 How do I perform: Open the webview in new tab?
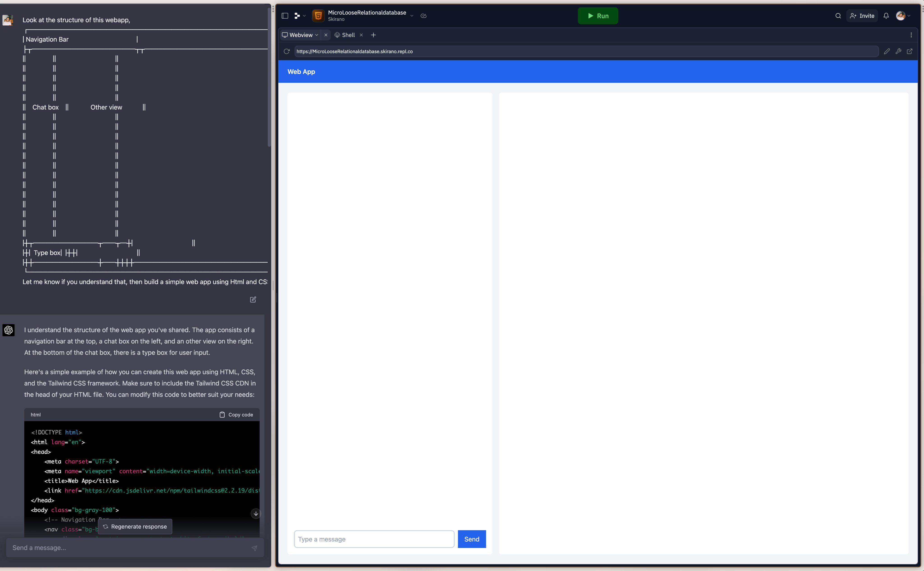(x=910, y=51)
